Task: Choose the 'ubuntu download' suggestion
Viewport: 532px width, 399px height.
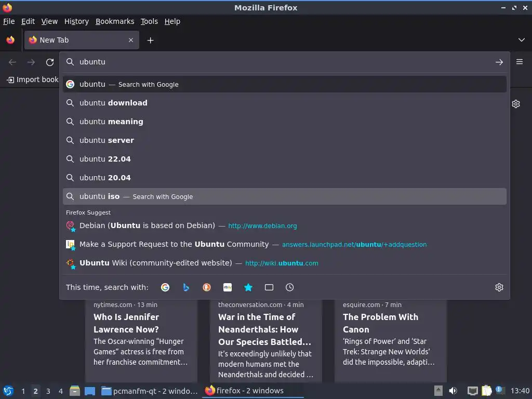Action: click(x=284, y=103)
